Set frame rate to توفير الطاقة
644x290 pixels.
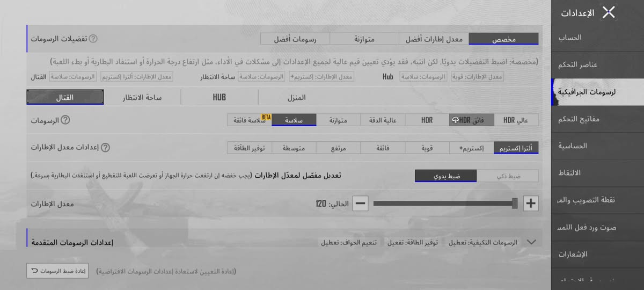click(x=249, y=148)
